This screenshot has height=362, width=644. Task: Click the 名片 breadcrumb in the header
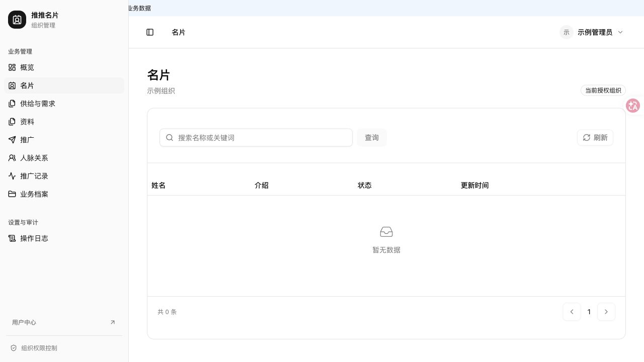(179, 32)
